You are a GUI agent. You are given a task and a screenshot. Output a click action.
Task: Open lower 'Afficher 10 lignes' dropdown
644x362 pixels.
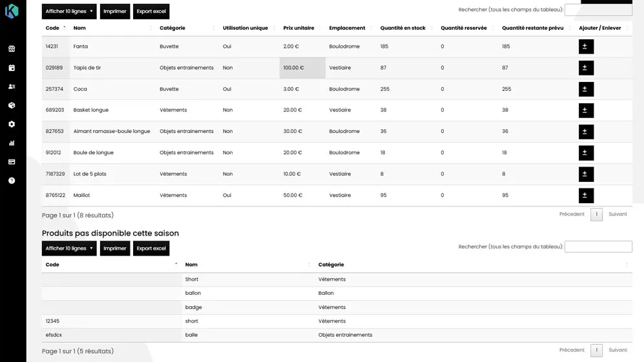tap(69, 248)
